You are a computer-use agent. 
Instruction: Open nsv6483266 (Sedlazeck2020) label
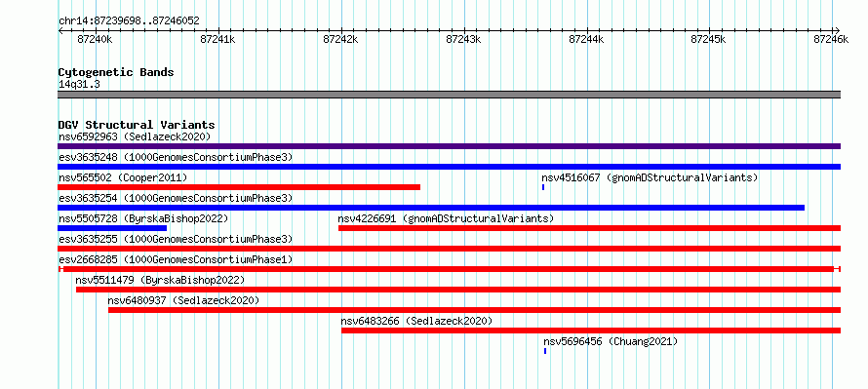(x=416, y=321)
